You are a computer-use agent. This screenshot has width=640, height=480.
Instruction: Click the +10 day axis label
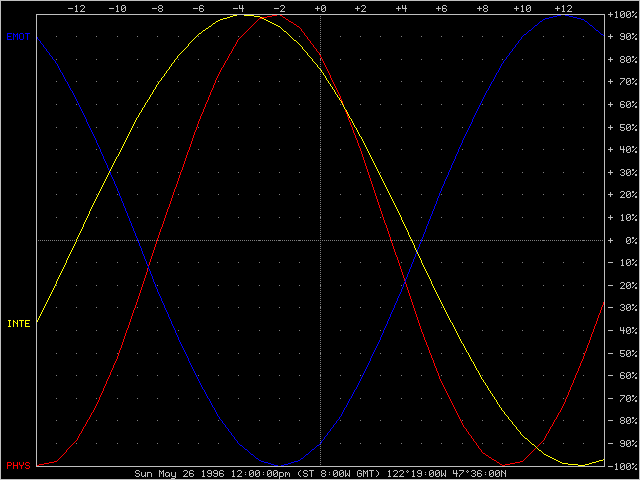coord(522,8)
